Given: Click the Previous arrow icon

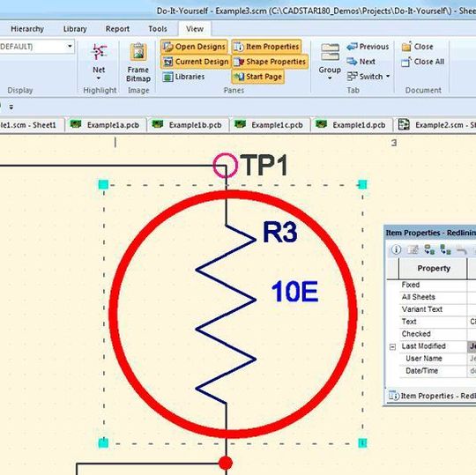Looking at the screenshot, I should coord(352,47).
